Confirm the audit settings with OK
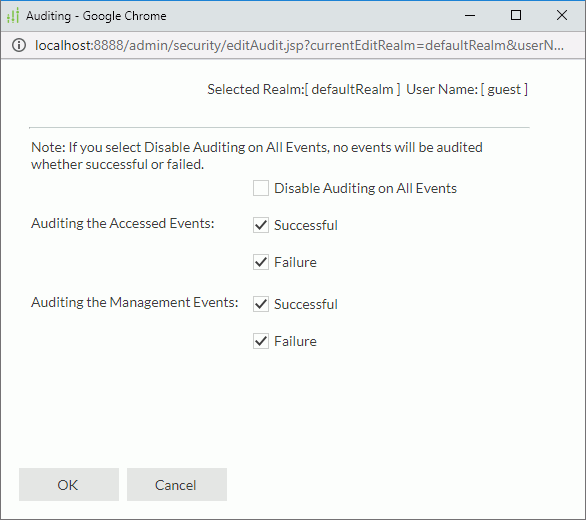The height and width of the screenshot is (520, 586). point(69,484)
